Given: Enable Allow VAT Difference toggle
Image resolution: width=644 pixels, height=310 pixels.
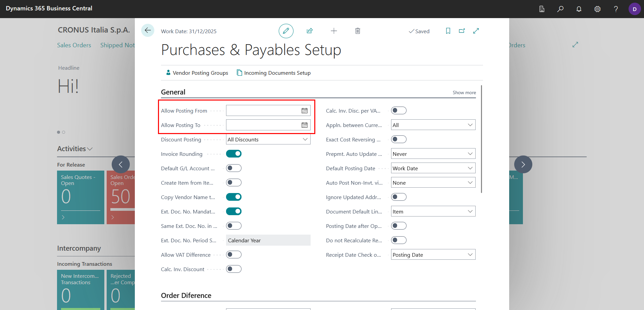Looking at the screenshot, I should 234,255.
